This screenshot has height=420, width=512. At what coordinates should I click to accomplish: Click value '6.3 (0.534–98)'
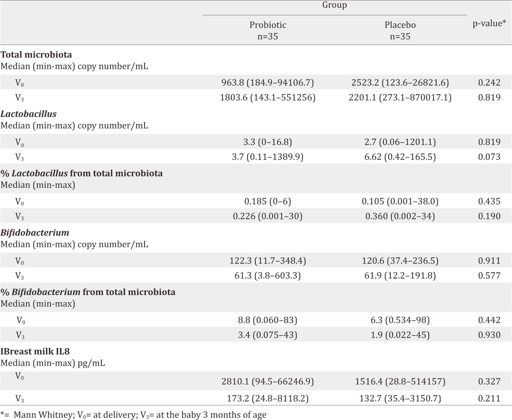pyautogui.click(x=400, y=320)
